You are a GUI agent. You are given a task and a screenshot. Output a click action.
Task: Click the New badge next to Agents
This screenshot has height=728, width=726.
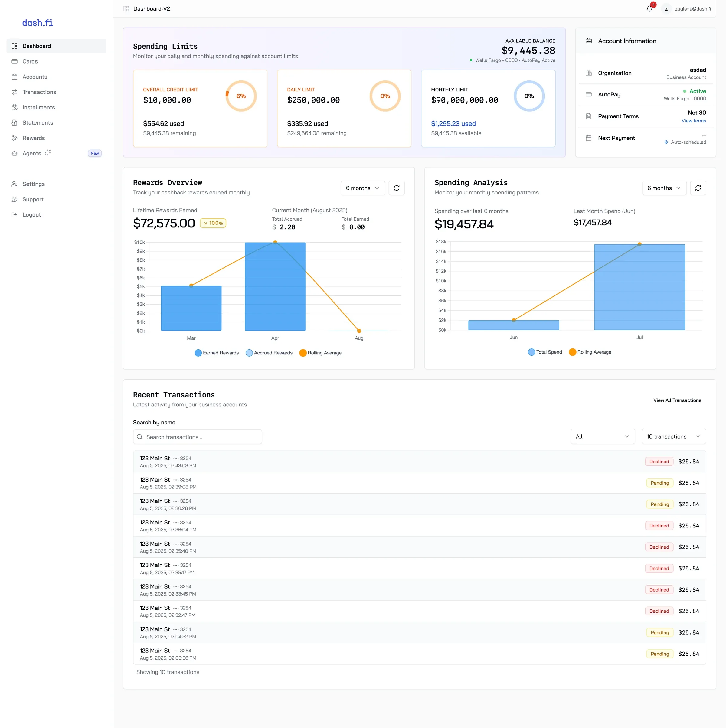coord(95,153)
